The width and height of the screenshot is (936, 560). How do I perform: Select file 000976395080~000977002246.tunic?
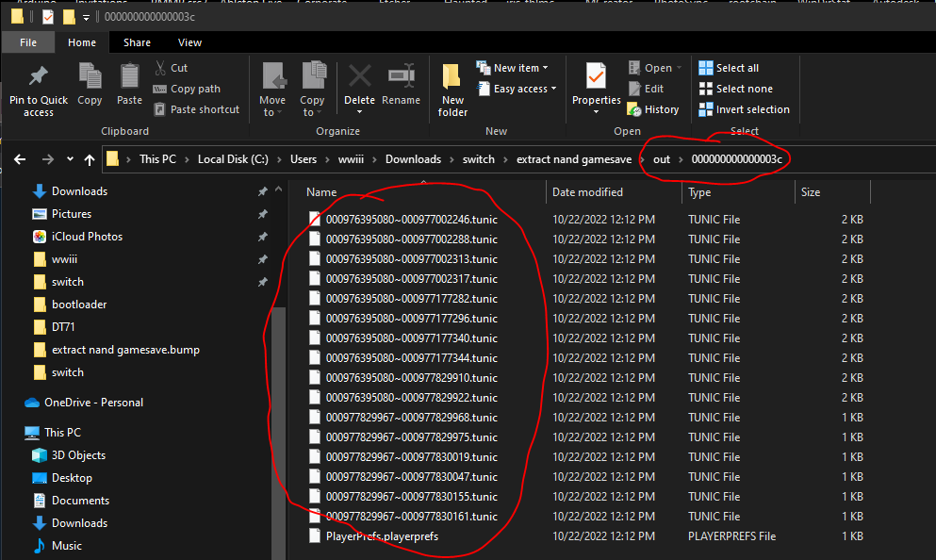(411, 219)
